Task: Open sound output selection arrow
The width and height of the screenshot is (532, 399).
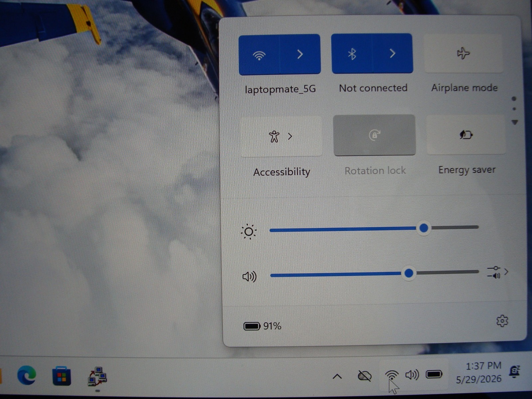Action: 497,272
